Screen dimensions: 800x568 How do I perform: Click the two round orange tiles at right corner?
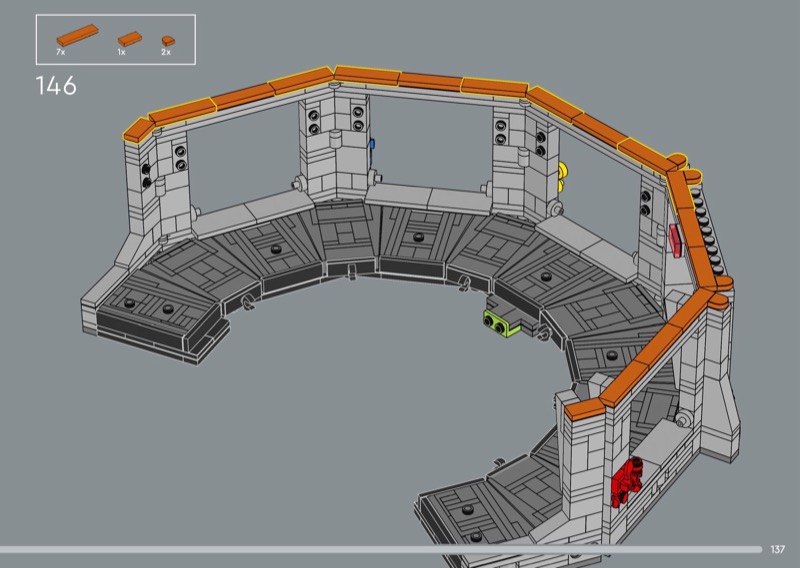click(686, 167)
